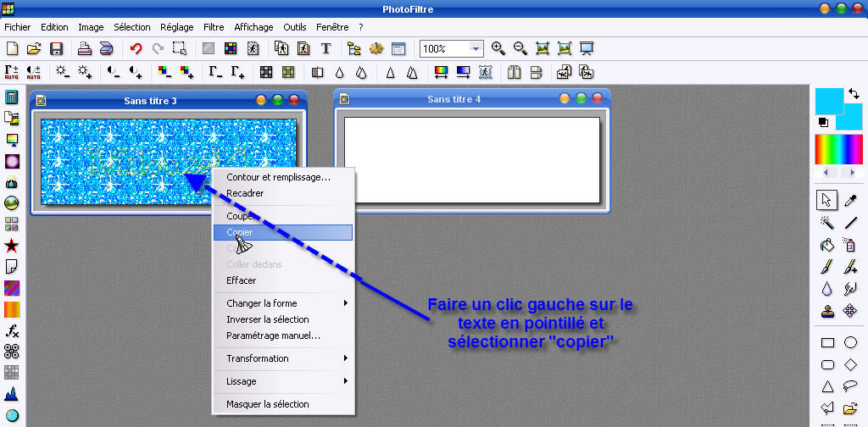The width and height of the screenshot is (868, 427).
Task: Activate the ellipse selection shape
Action: 850,343
